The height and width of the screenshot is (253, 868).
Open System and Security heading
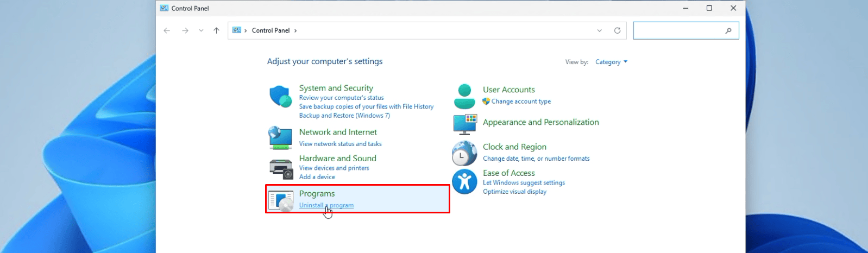click(x=336, y=88)
